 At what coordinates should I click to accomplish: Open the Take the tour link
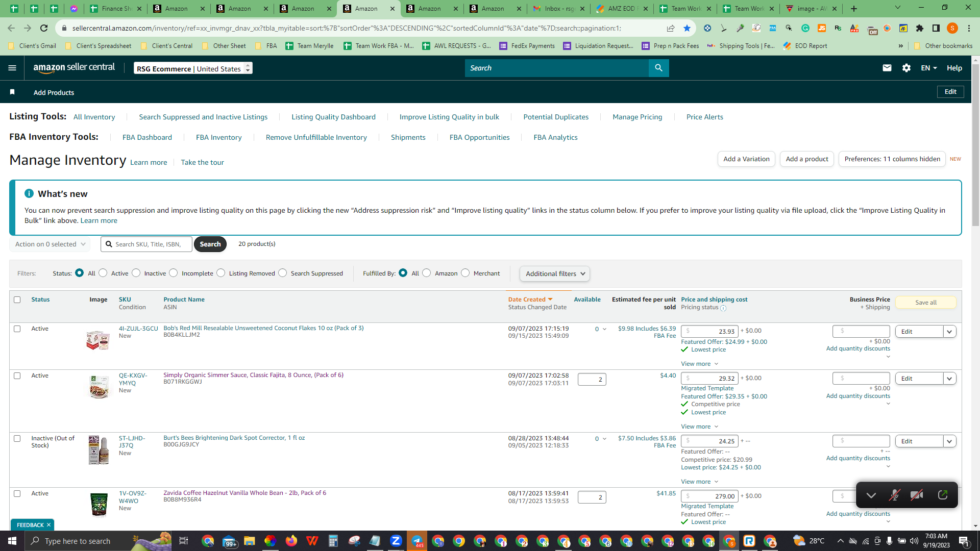pyautogui.click(x=202, y=162)
